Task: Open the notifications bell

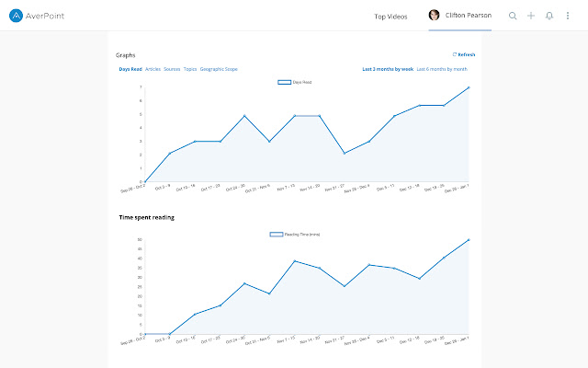Action: tap(549, 16)
